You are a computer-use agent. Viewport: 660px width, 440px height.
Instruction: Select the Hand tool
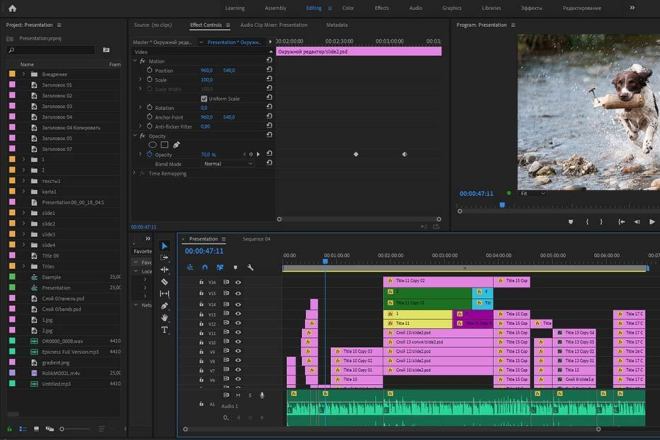(164, 317)
